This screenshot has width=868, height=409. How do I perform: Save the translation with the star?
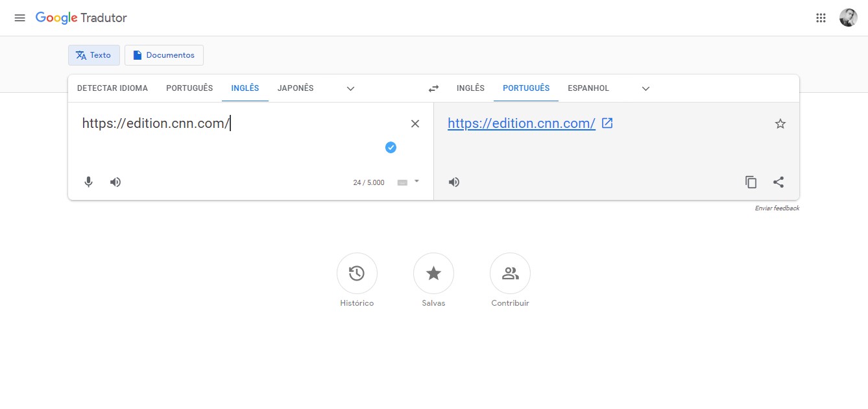780,123
